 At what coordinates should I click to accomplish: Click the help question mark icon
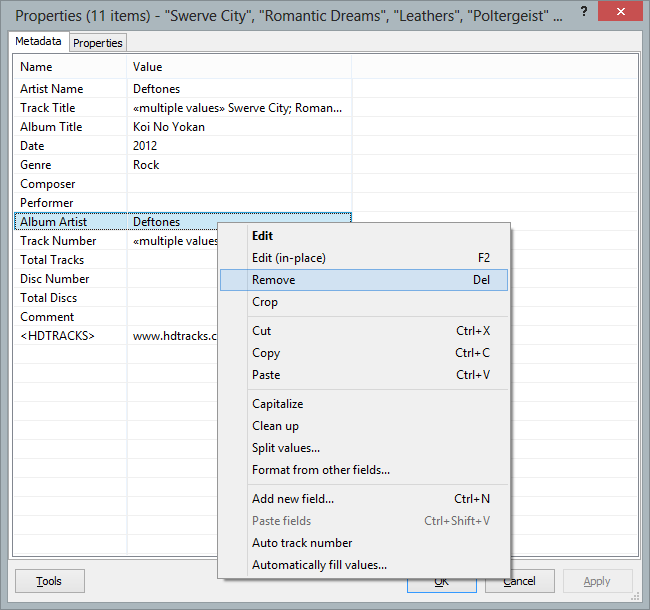(x=584, y=11)
